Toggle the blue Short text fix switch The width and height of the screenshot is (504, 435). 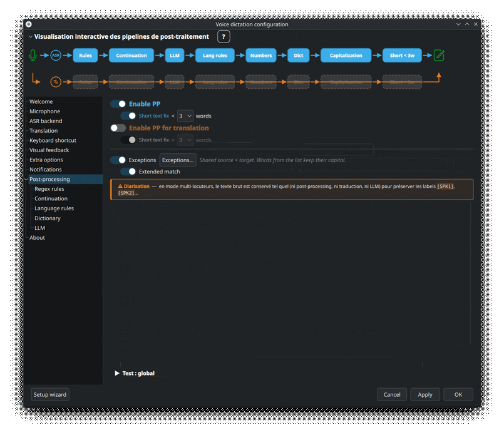pos(128,116)
